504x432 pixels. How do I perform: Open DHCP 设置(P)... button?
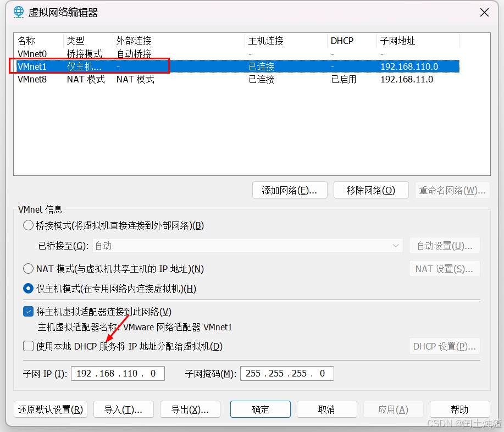(x=445, y=346)
